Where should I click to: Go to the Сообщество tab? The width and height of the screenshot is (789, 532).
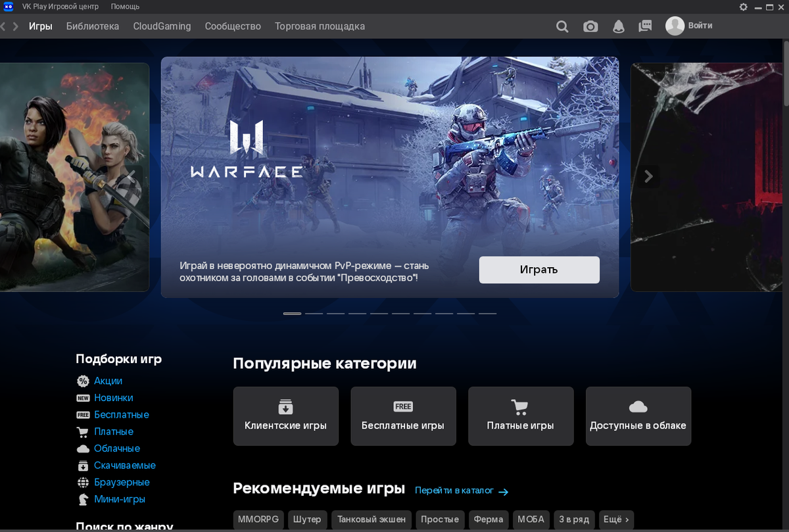click(x=233, y=26)
